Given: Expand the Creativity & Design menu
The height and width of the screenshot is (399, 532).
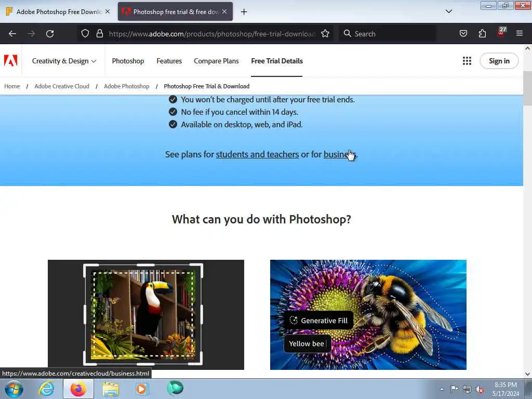Looking at the screenshot, I should [x=64, y=61].
